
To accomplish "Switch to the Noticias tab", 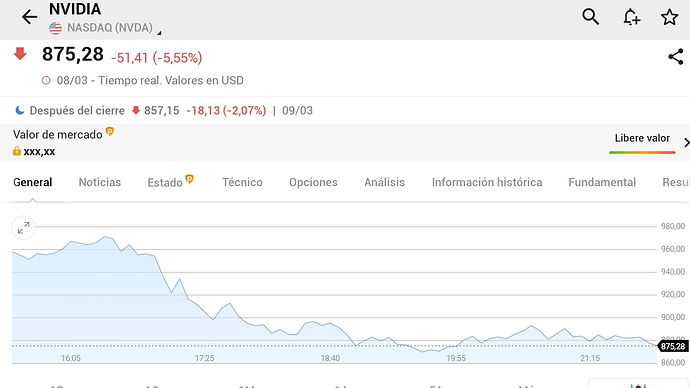I will click(x=99, y=182).
